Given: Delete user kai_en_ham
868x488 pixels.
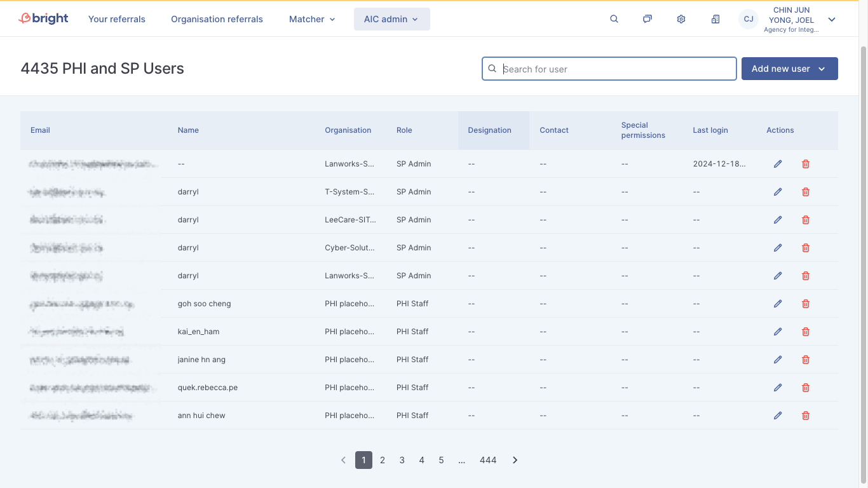Looking at the screenshot, I should tap(806, 332).
